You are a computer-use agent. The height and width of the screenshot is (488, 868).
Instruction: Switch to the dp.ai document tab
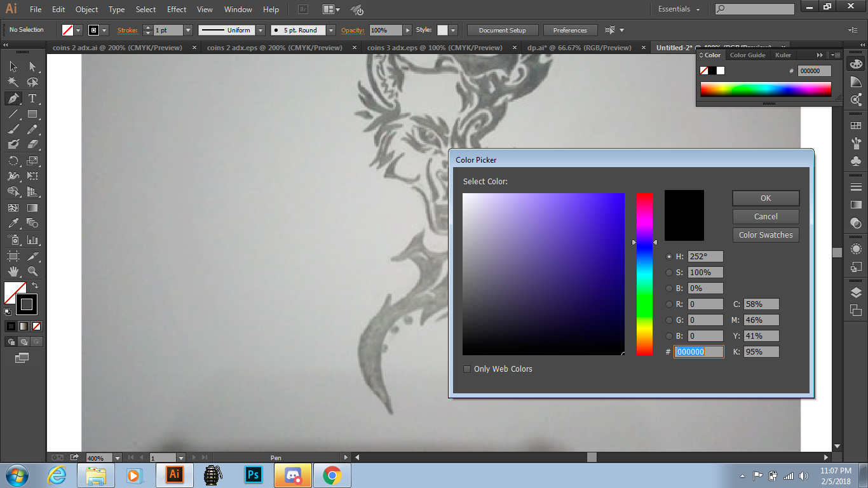tap(578, 48)
